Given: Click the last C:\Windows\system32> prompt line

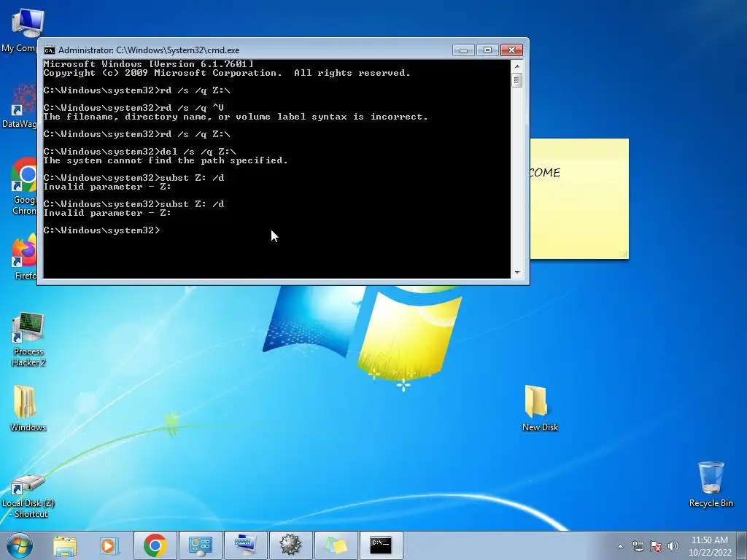Looking at the screenshot, I should 101,230.
